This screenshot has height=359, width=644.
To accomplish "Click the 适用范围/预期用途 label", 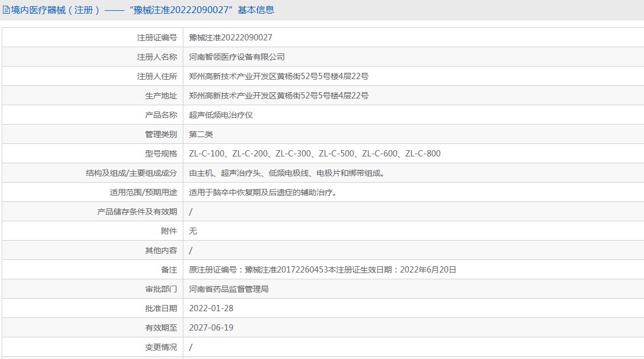I will [143, 192].
